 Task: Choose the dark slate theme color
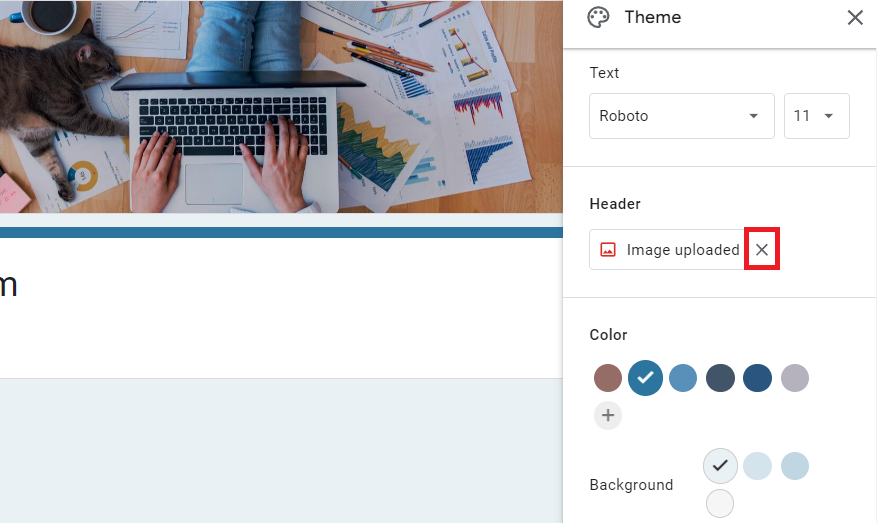(x=720, y=378)
